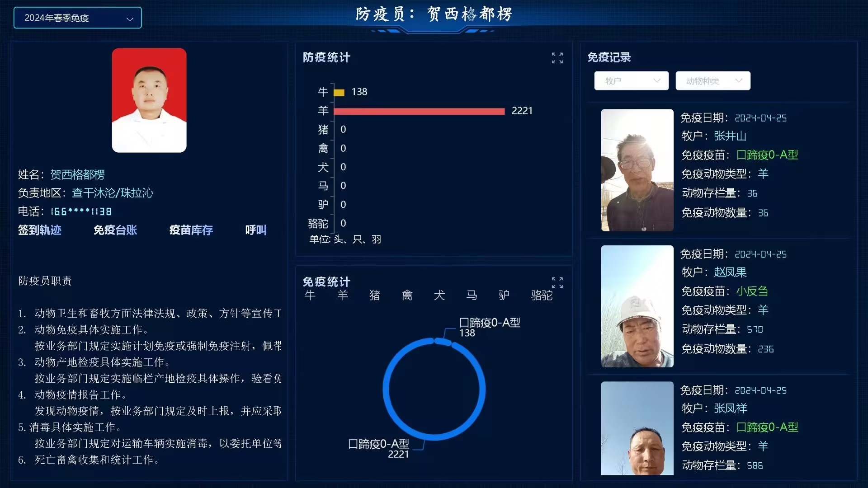Click the red 羊 bar in chart
This screenshot has height=488, width=868.
pos(419,111)
